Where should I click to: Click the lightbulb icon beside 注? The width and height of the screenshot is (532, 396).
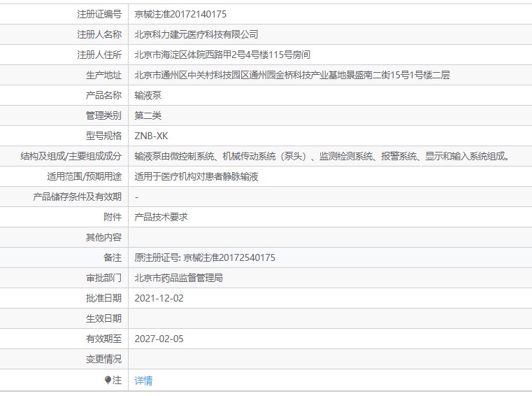click(108, 380)
